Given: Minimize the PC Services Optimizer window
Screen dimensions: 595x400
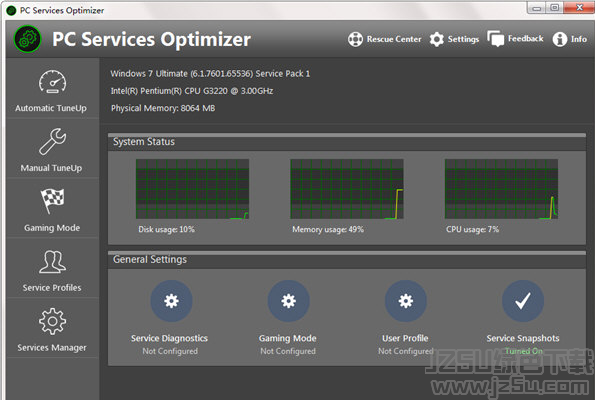Looking at the screenshot, I should coord(536,8).
